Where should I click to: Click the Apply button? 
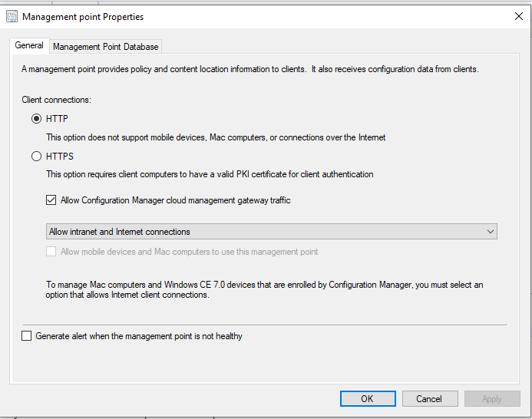(492, 398)
